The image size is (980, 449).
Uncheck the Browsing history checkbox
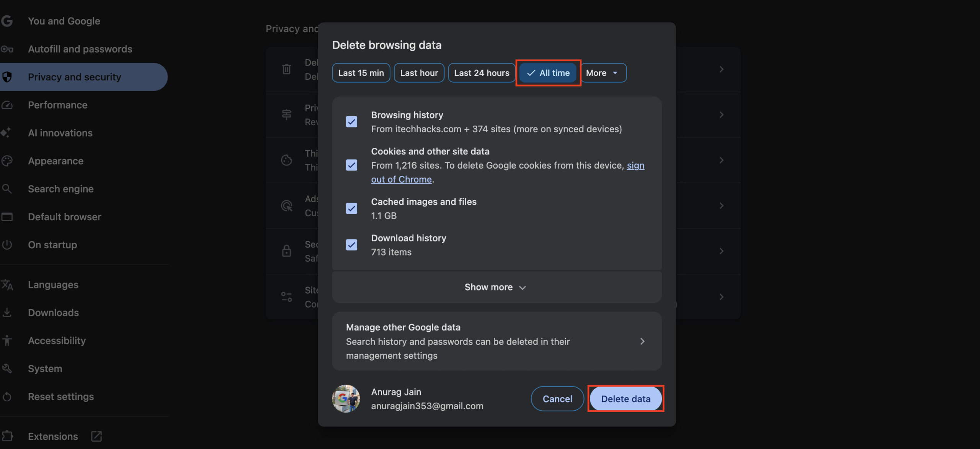click(351, 122)
